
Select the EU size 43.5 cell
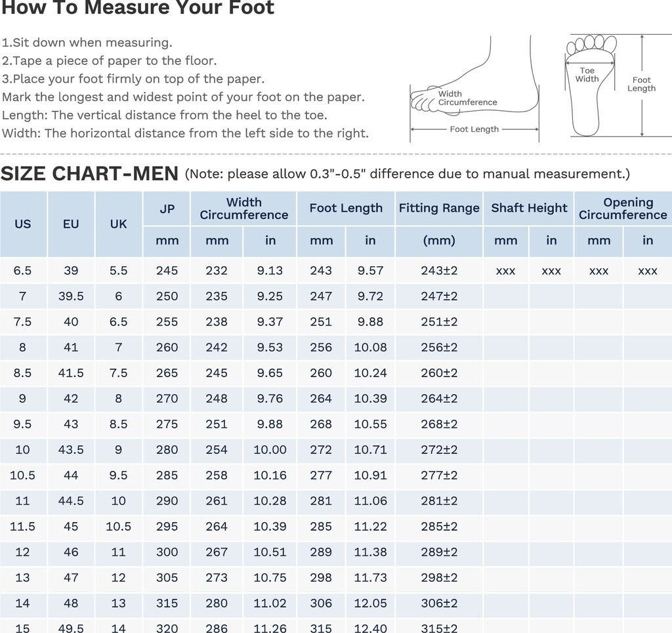(71, 450)
